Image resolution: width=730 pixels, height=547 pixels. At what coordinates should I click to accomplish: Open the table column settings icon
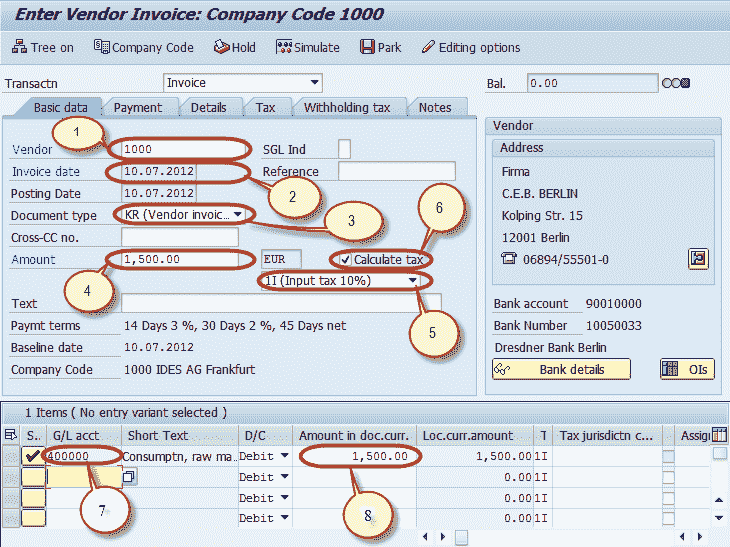pos(719,435)
